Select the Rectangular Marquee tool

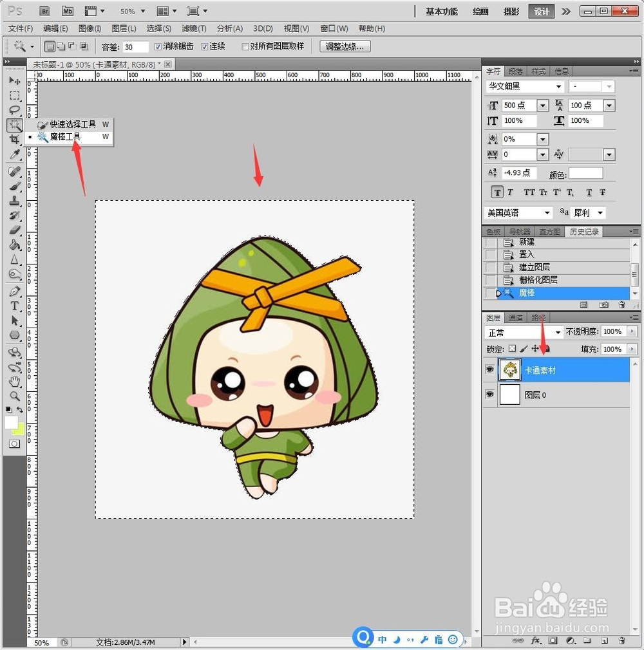coord(15,95)
